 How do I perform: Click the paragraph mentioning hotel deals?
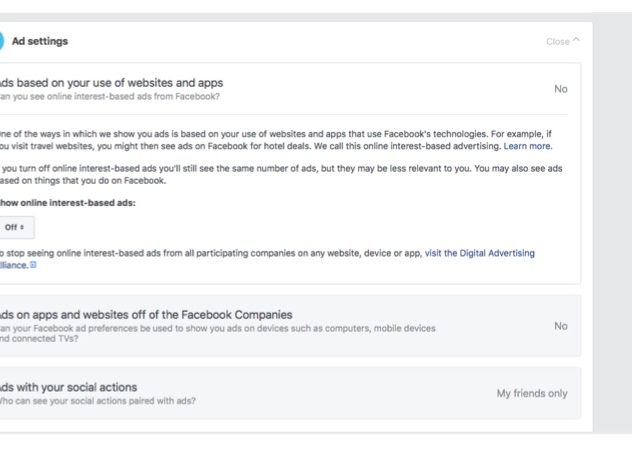click(x=270, y=139)
